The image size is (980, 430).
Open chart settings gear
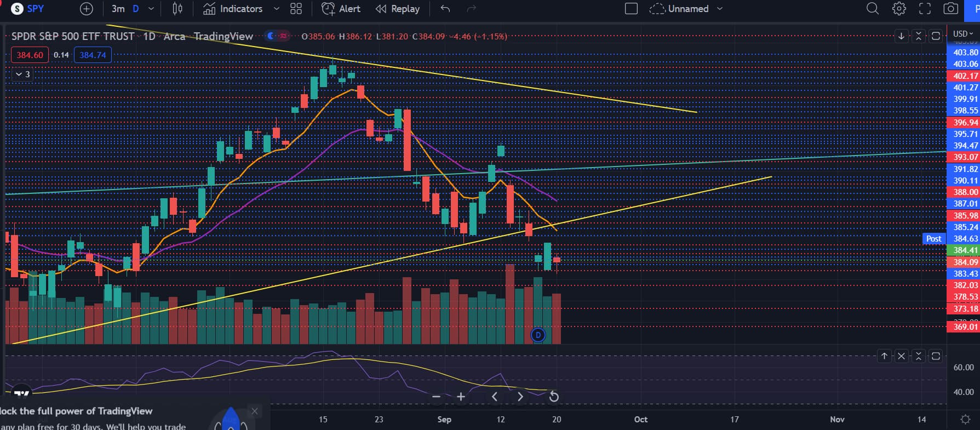899,9
